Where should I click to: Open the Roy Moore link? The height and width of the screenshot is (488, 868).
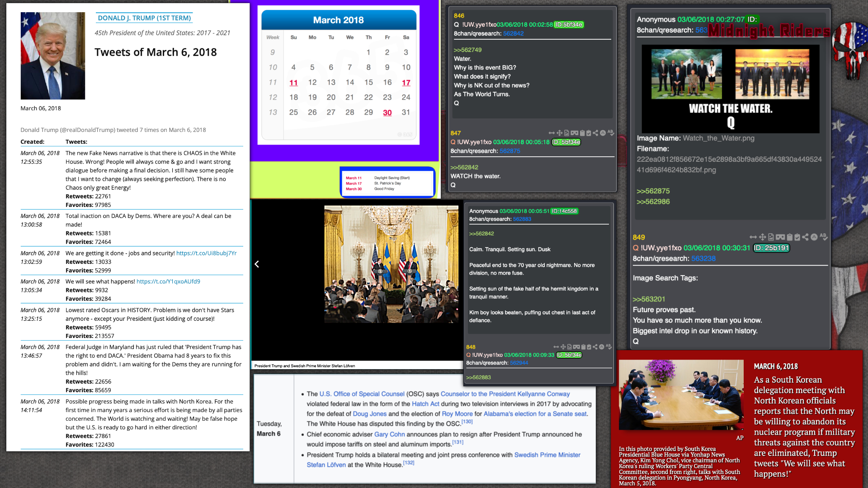457,414
